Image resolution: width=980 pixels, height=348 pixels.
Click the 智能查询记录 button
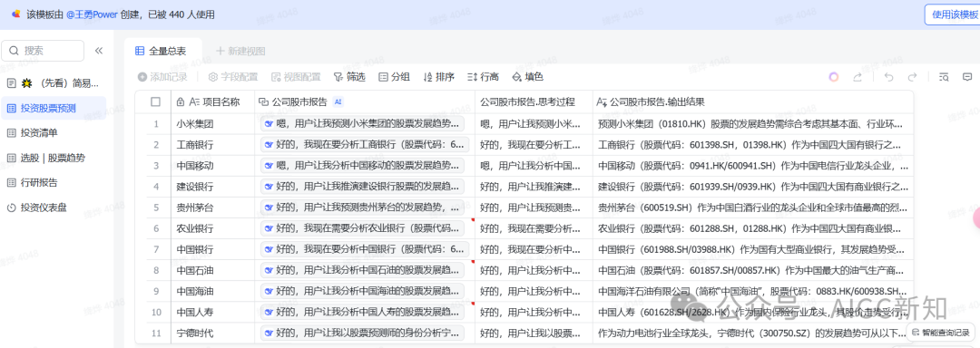click(941, 333)
